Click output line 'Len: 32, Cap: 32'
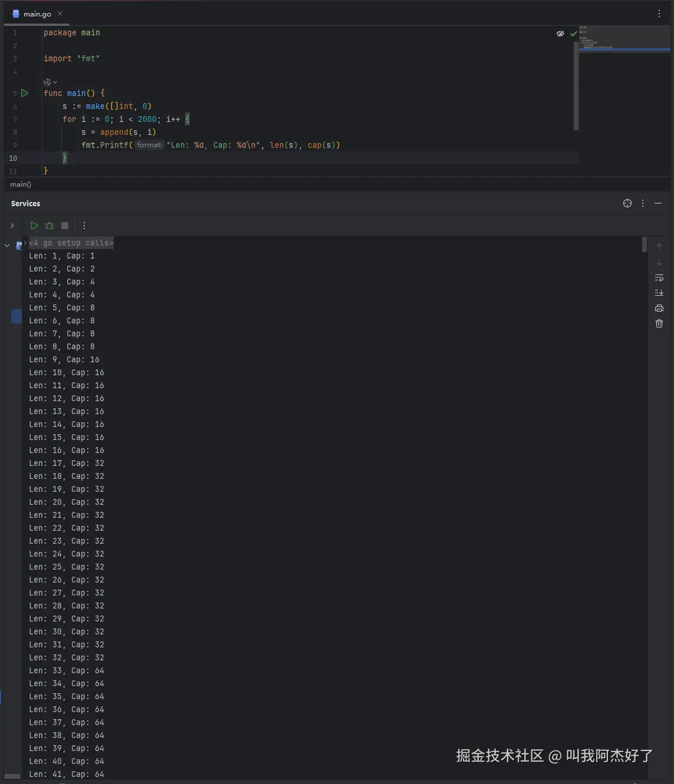The height and width of the screenshot is (784, 674). 67,657
